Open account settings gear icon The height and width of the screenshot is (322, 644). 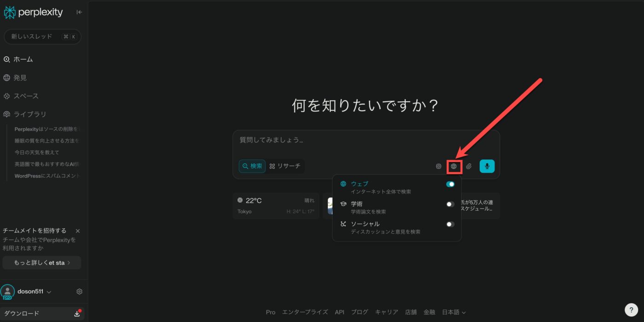79,292
